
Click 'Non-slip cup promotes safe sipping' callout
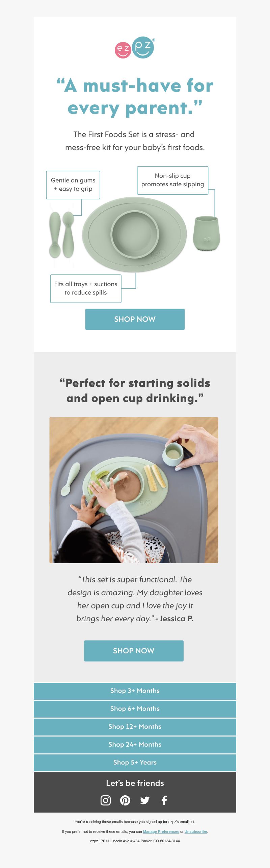[173, 180]
